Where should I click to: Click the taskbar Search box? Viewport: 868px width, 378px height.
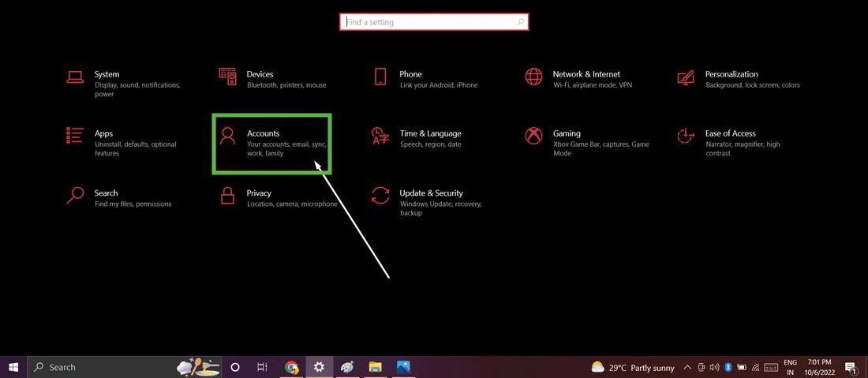(124, 367)
